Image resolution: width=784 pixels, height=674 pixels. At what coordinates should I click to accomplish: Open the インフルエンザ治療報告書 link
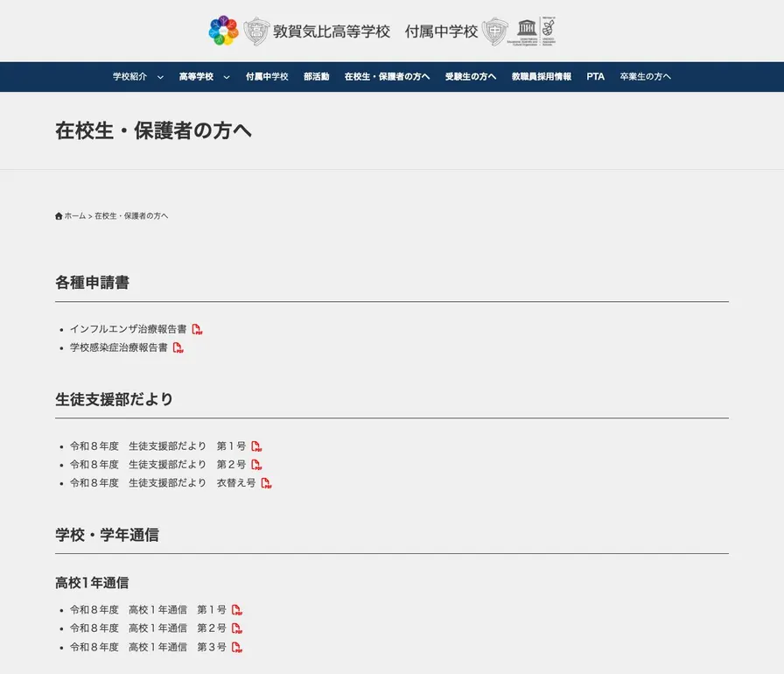(128, 329)
